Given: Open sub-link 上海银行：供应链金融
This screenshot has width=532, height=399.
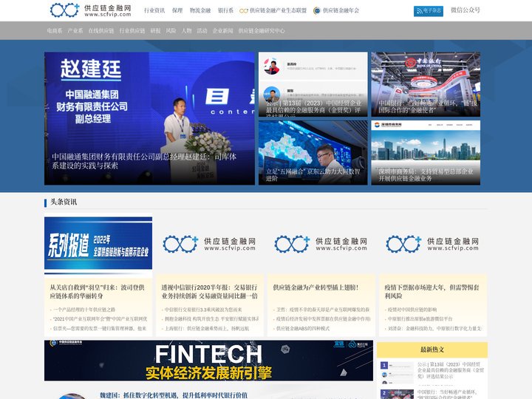Looking at the screenshot, I should click(x=207, y=328).
